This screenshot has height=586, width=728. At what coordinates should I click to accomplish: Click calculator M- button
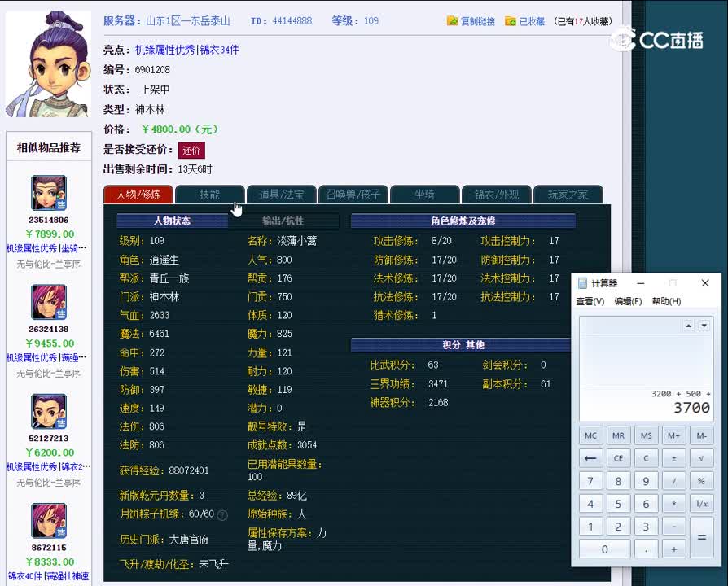(702, 435)
